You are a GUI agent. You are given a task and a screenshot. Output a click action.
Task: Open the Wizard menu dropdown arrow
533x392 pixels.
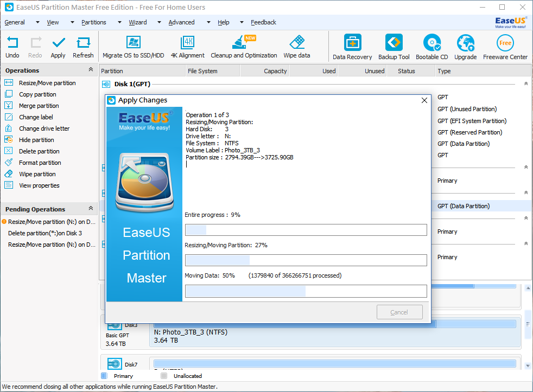coord(159,22)
